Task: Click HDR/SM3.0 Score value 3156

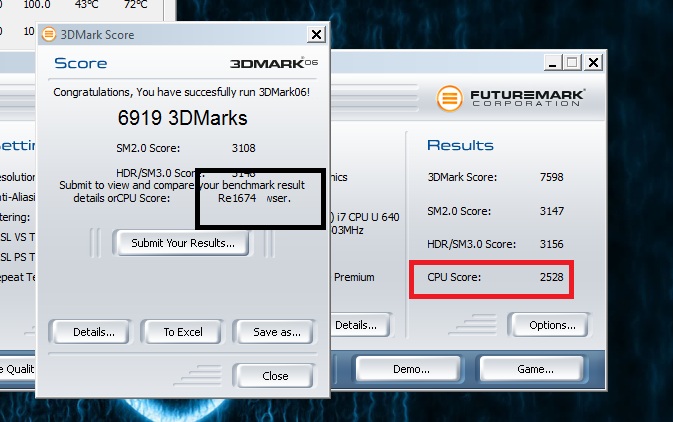Action: click(x=551, y=244)
